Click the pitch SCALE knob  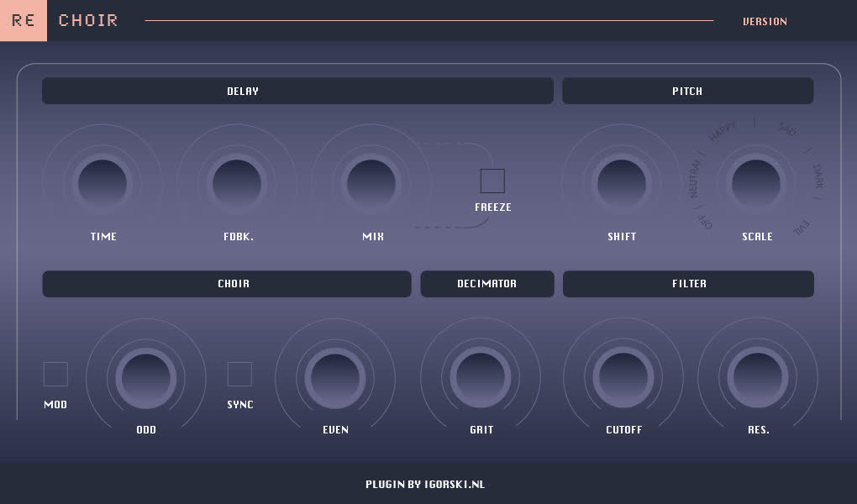pyautogui.click(x=756, y=184)
